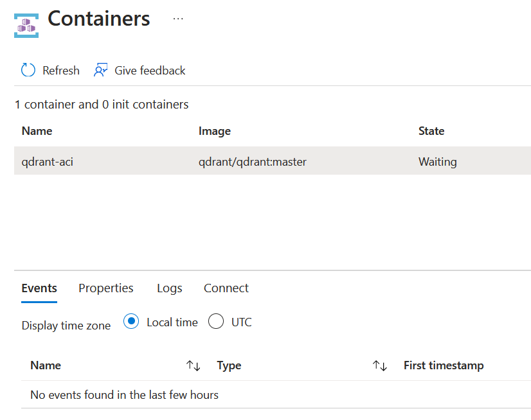This screenshot has width=531, height=420.
Task: Click the events Name column header
Action: [x=46, y=365]
